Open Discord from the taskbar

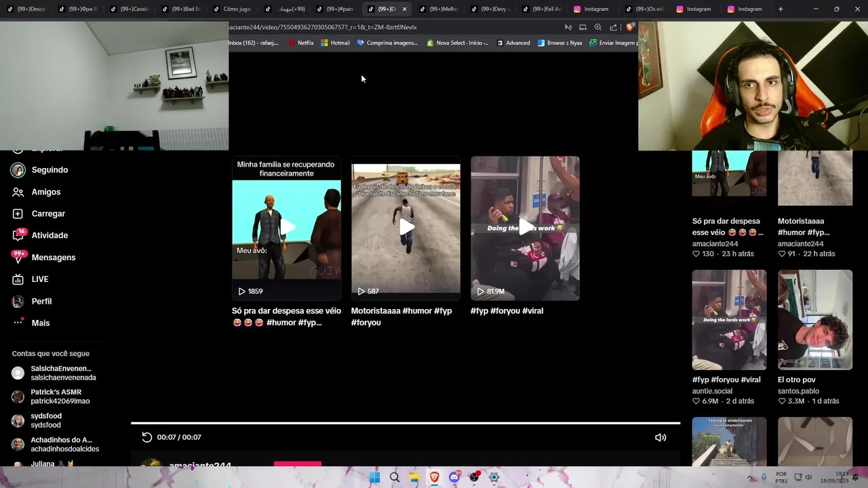click(x=454, y=477)
